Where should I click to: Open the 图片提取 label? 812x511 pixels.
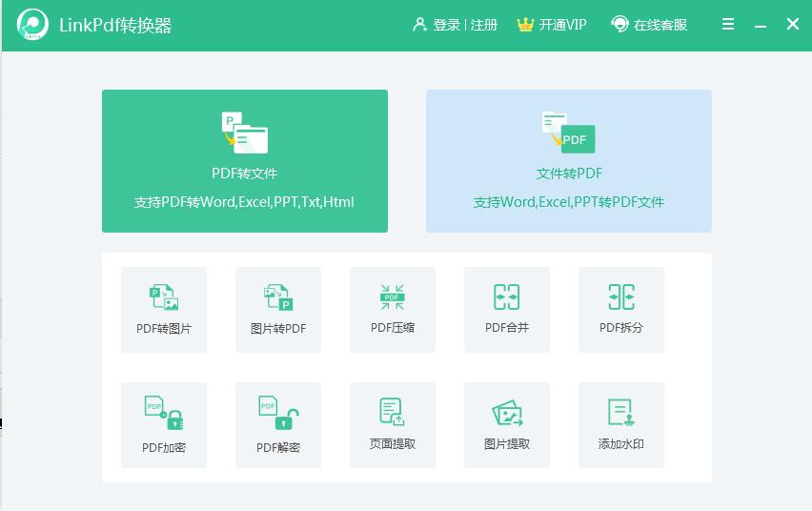point(507,443)
